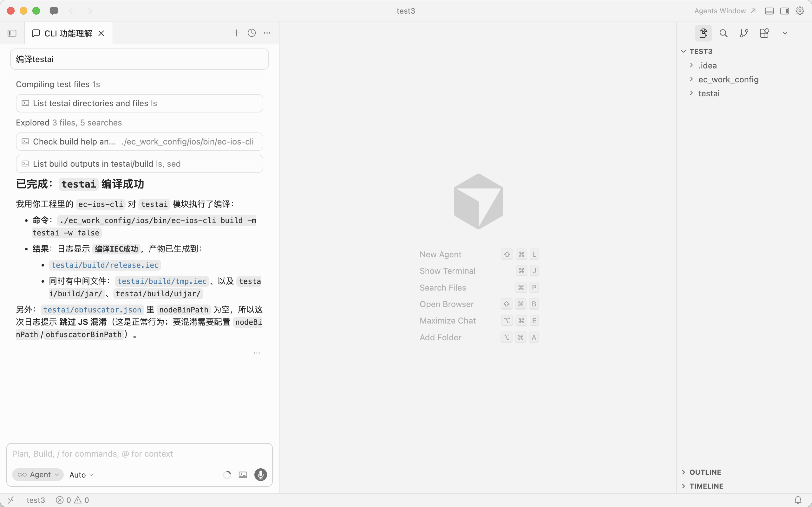Open the Explorer files icon

(703, 33)
